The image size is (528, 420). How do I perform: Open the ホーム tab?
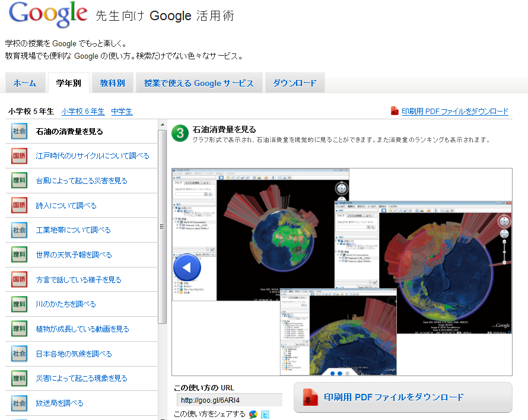pos(25,82)
